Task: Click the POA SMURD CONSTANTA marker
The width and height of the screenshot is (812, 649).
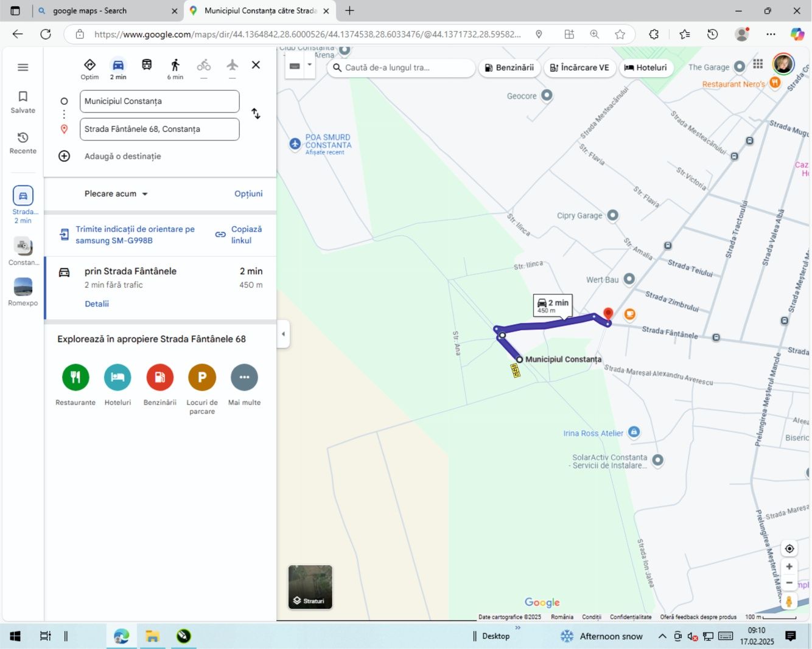Action: 295,144
